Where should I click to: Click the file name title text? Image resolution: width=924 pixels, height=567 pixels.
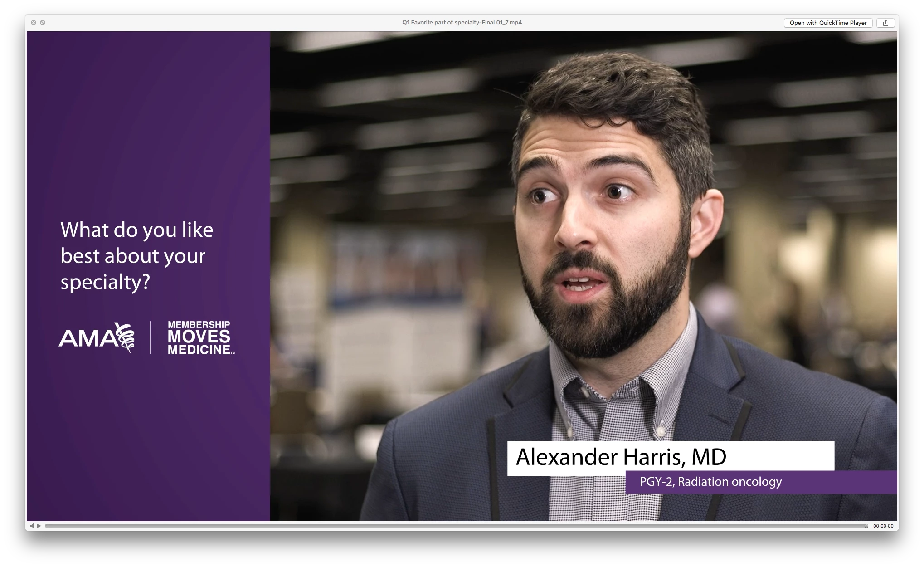pos(462,22)
